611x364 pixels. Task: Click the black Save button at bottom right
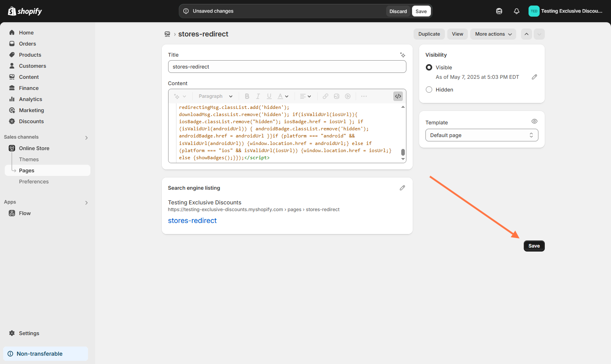tap(534, 246)
